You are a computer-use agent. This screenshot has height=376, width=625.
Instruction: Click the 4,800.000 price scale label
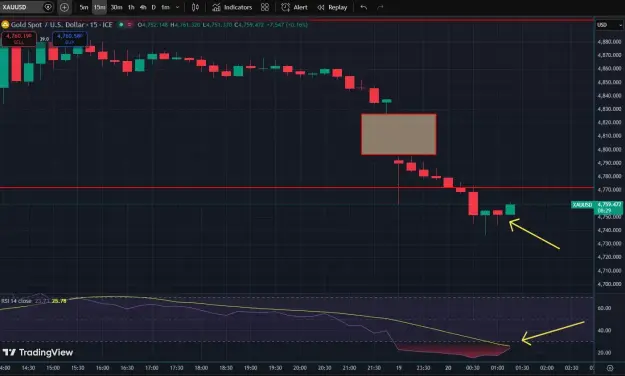tap(609, 149)
